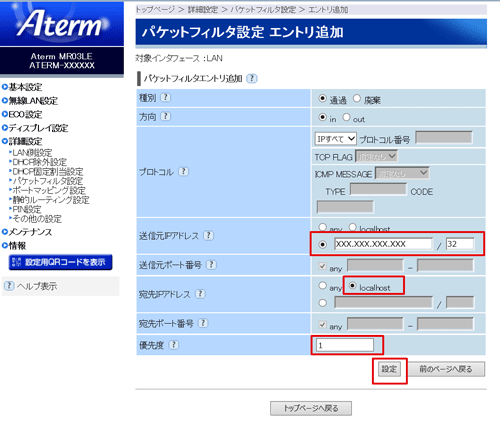Open その他の設定 submenu link
Viewport: 500px width, 432px height.
[x=37, y=219]
